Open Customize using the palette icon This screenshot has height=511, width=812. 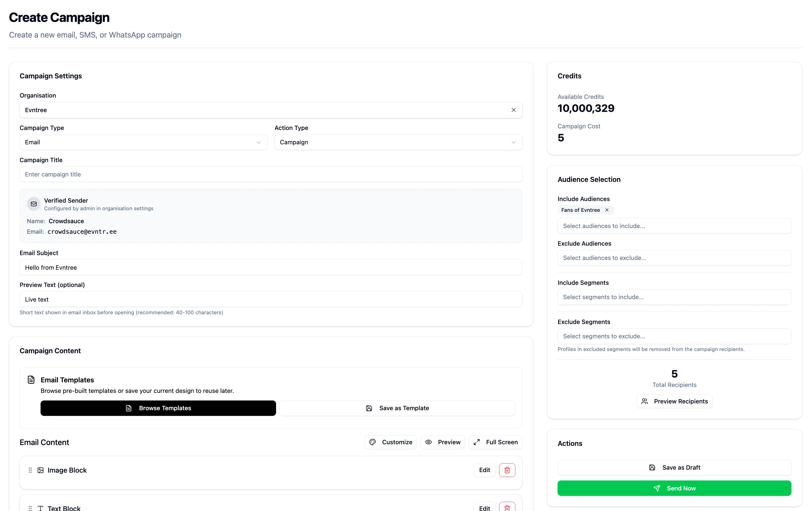(x=373, y=442)
